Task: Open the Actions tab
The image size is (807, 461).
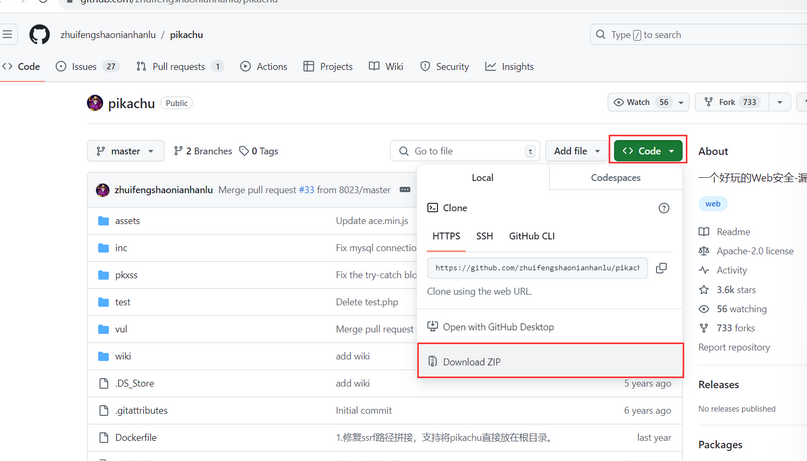Action: pyautogui.click(x=264, y=66)
